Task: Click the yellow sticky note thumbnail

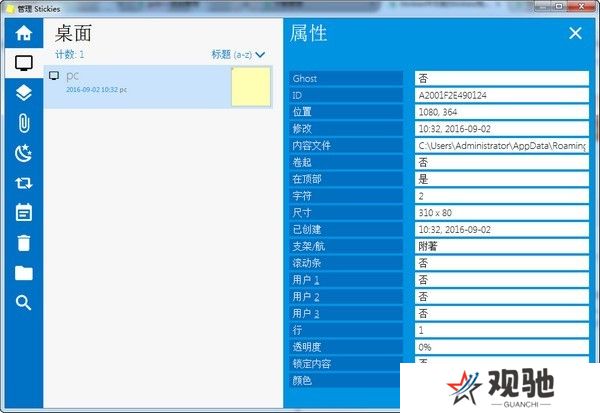Action: point(251,87)
